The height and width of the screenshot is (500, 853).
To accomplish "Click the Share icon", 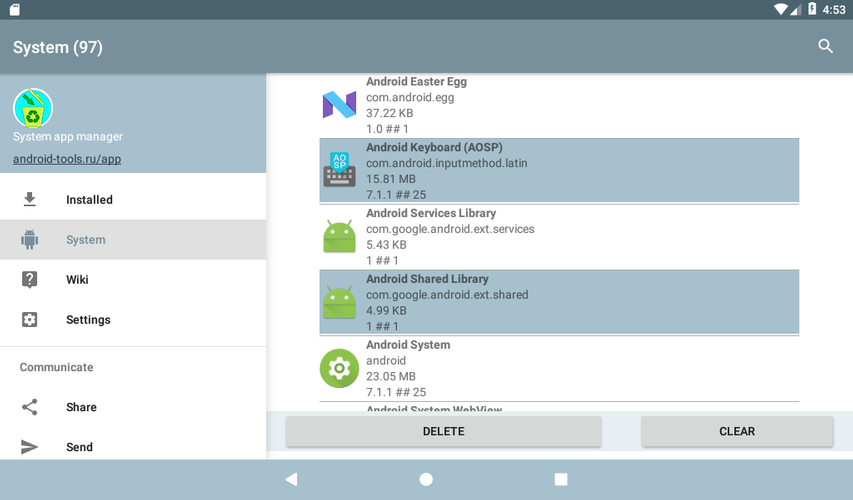I will [x=30, y=407].
